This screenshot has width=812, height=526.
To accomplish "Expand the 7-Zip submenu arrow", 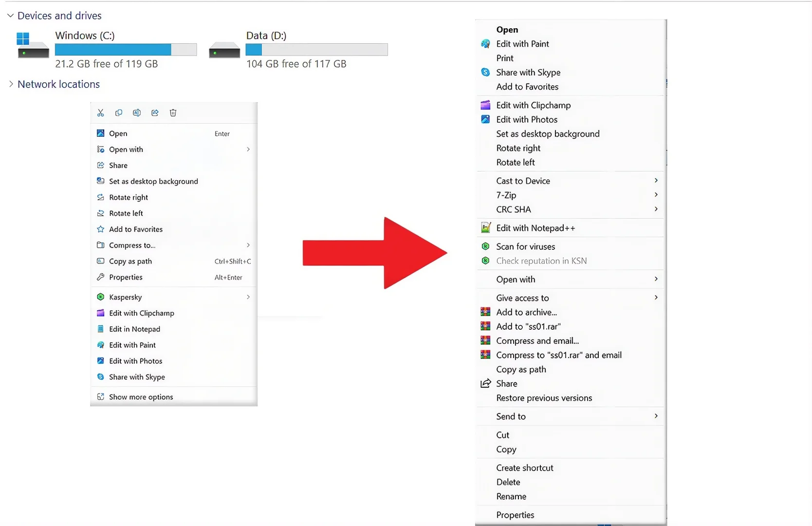I will (x=656, y=195).
